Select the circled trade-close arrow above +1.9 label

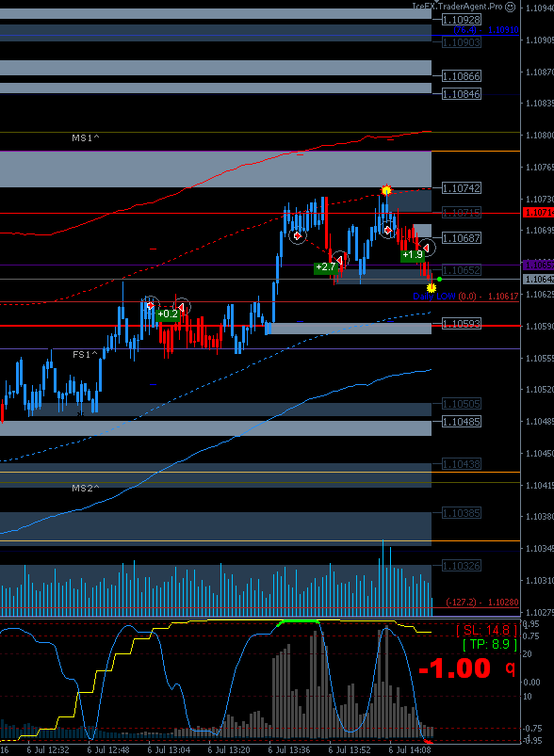coord(427,248)
